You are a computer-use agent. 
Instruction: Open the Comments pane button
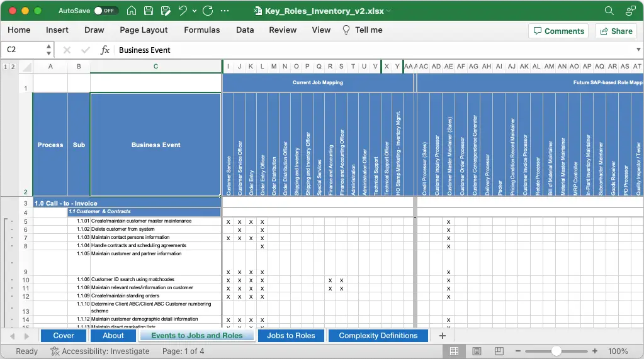tap(558, 31)
